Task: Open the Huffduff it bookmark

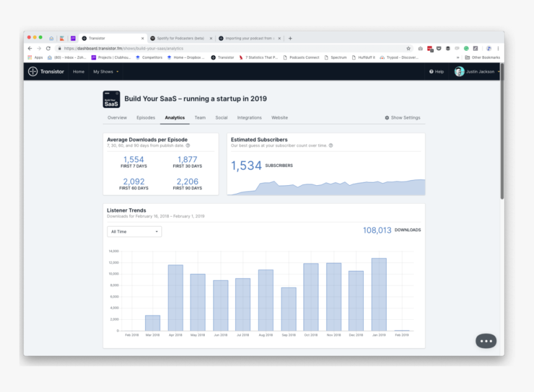Action: point(363,57)
